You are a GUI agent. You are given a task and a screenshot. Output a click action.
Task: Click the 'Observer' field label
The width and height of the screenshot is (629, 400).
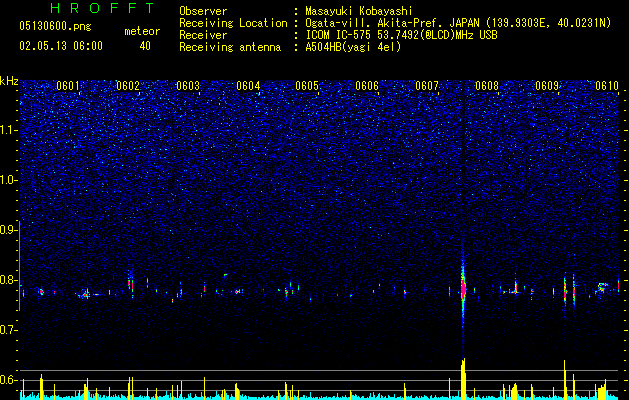point(203,11)
